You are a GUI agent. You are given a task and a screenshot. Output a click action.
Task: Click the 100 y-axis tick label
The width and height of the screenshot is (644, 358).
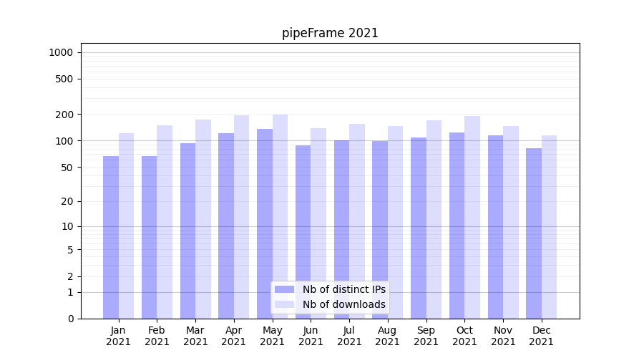tap(64, 141)
